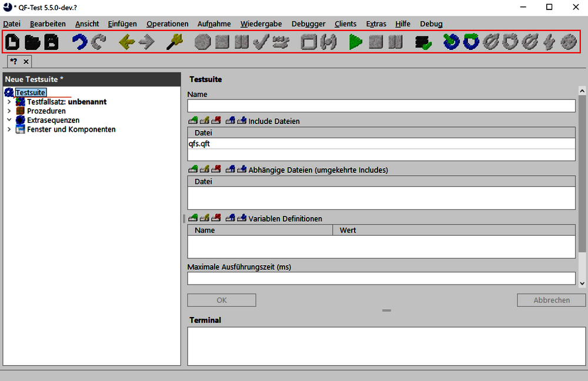588x381 pixels.
Task: Open the Wiedergabe menu
Action: click(260, 24)
